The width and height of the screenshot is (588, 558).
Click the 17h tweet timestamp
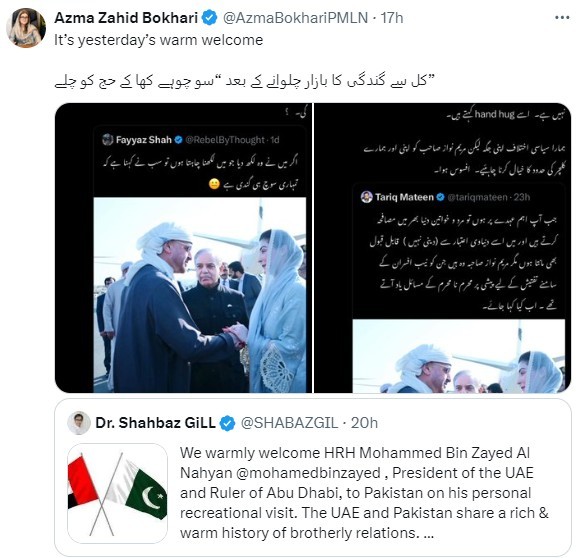pos(392,18)
